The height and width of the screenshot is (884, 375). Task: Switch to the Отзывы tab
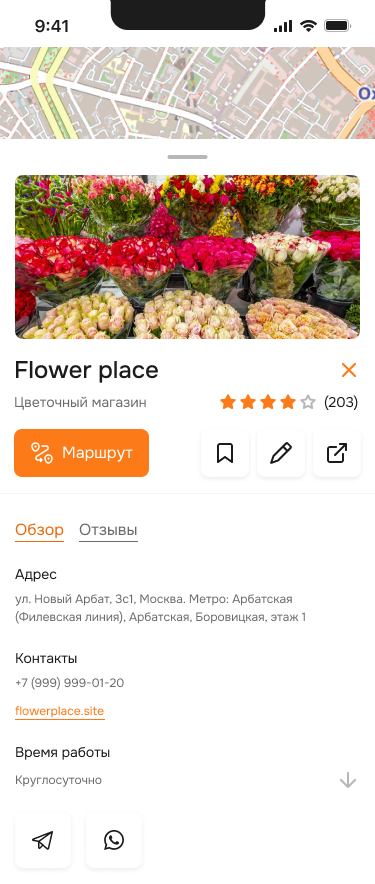point(108,530)
